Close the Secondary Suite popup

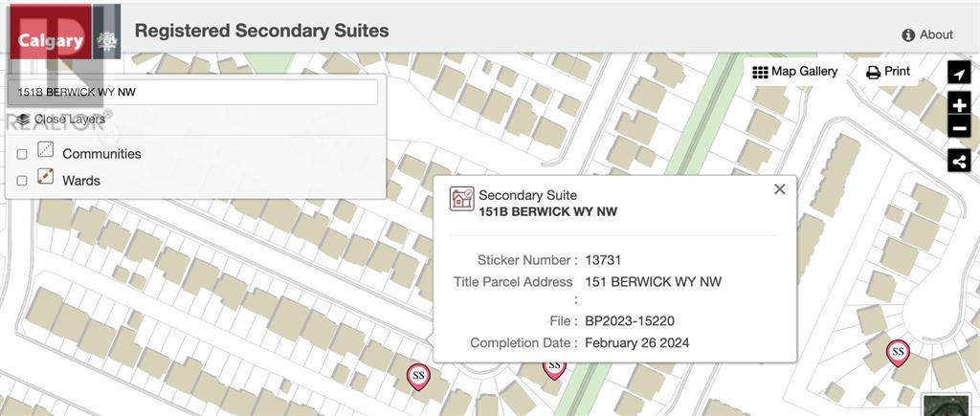(x=780, y=189)
